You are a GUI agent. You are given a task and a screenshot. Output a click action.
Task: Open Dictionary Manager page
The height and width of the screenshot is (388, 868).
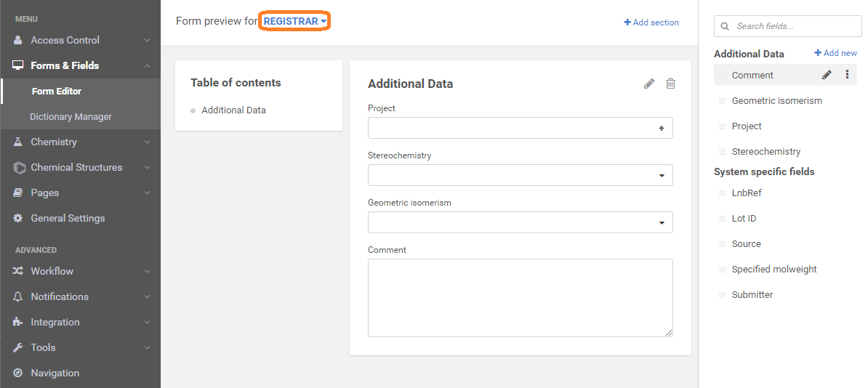71,116
